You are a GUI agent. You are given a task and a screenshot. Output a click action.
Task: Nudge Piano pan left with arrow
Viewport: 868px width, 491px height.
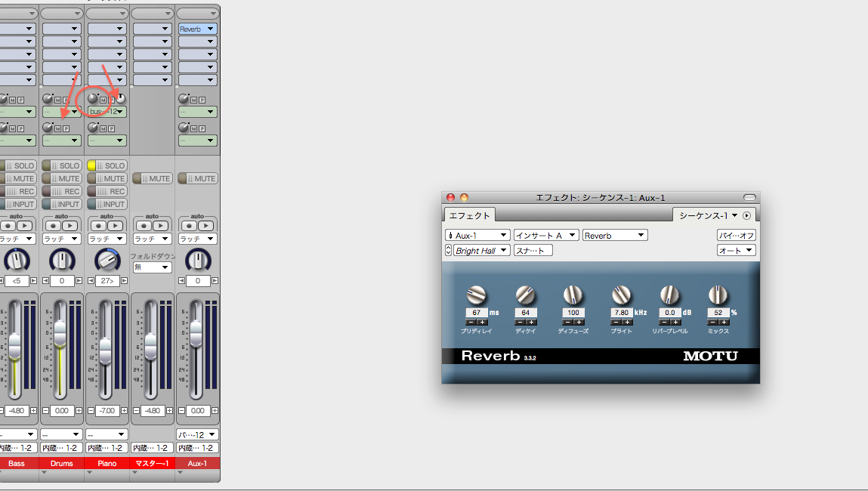91,281
